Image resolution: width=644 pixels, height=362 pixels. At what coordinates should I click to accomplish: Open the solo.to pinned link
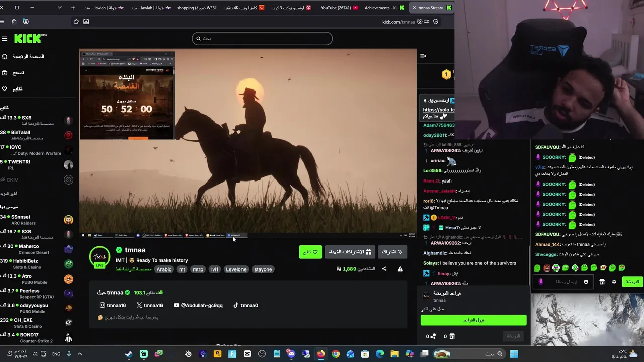[439, 110]
